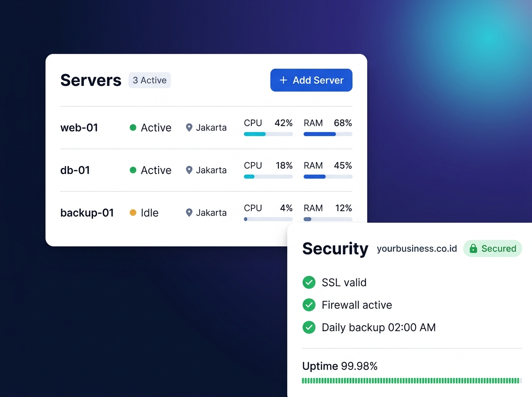Image resolution: width=532 pixels, height=397 pixels.
Task: Click Daily backup 02:00 AM text
Action: click(379, 327)
